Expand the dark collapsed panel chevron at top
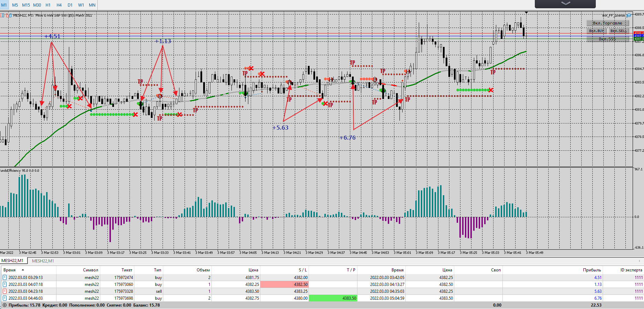644x309 pixels. [565, 4]
